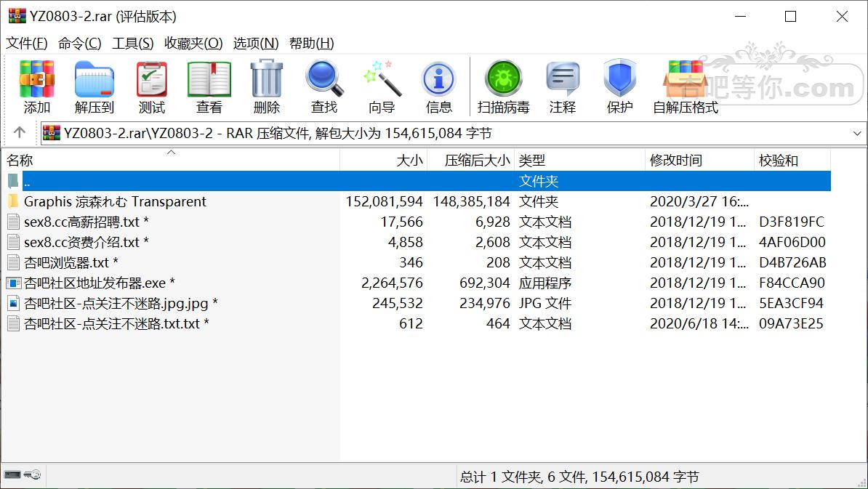
Task: Open the 文件(F) menu
Action: (x=27, y=44)
